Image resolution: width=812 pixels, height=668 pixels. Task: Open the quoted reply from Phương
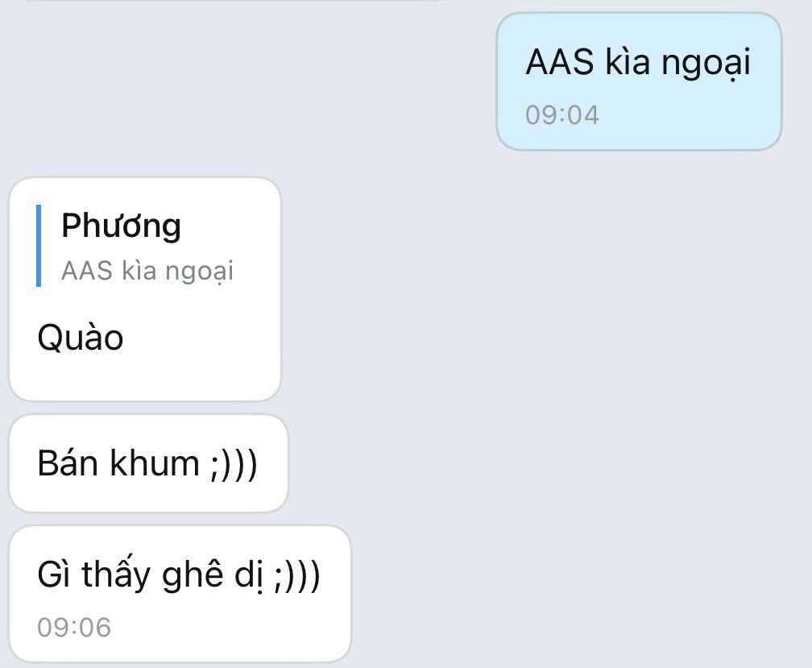pos(135,246)
